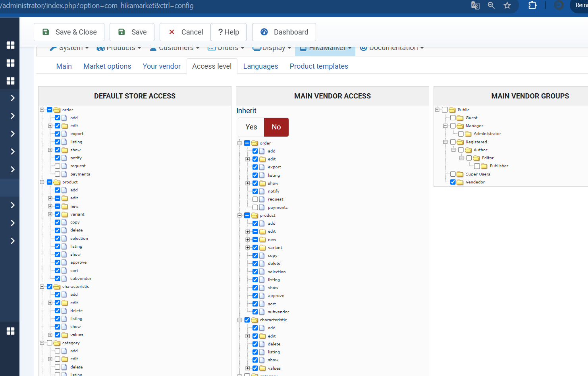
Task: Click the browser address bar URL
Action: 97,6
